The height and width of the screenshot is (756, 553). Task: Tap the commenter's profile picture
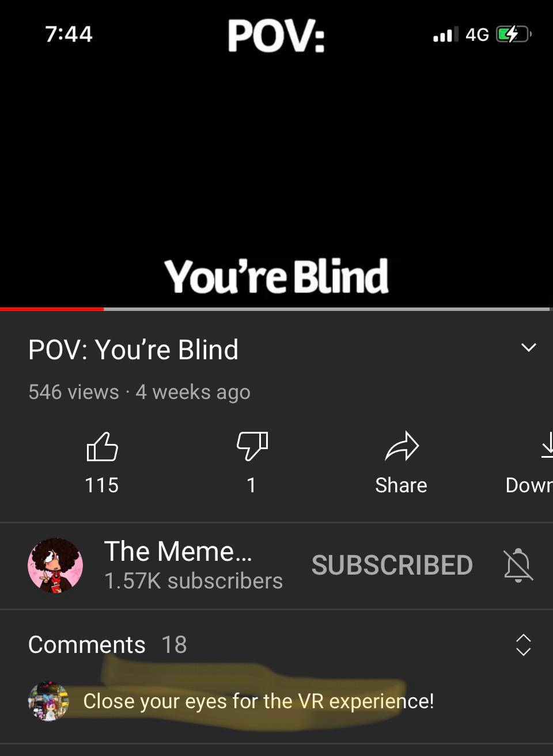pyautogui.click(x=48, y=701)
